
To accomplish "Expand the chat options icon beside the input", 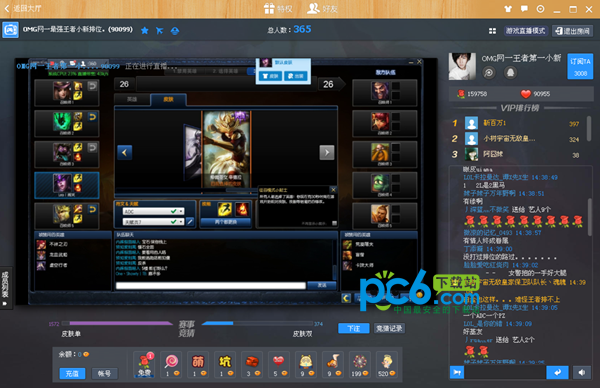I will tap(457, 372).
